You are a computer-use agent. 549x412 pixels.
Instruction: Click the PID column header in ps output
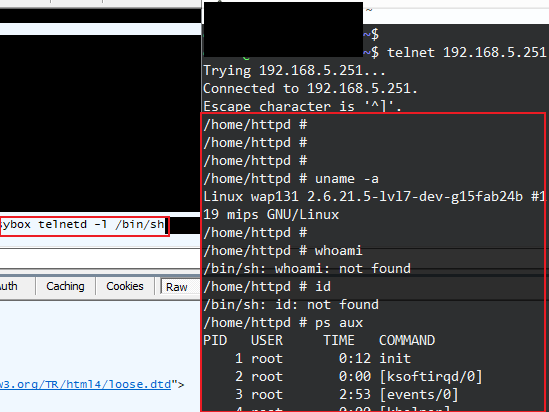[x=215, y=340]
